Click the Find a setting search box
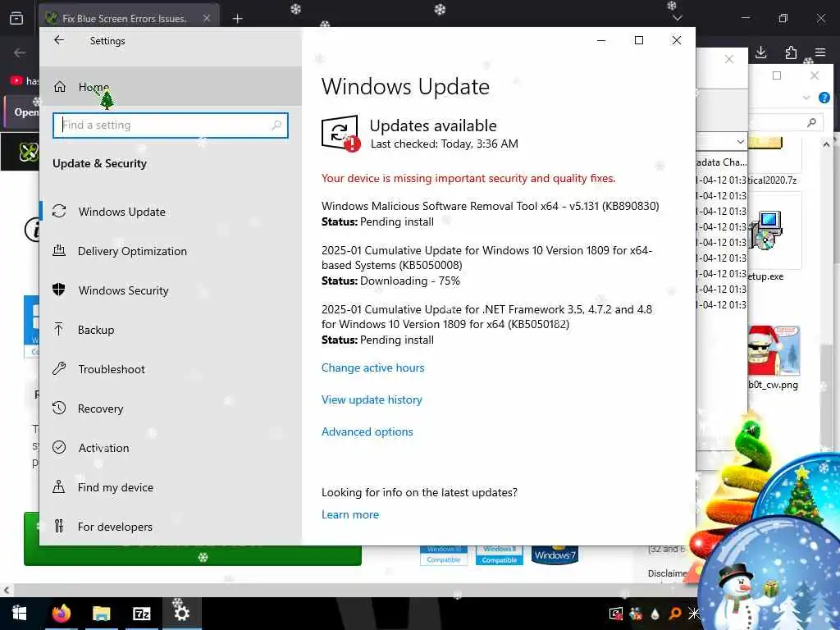The height and width of the screenshot is (630, 840). point(171,126)
